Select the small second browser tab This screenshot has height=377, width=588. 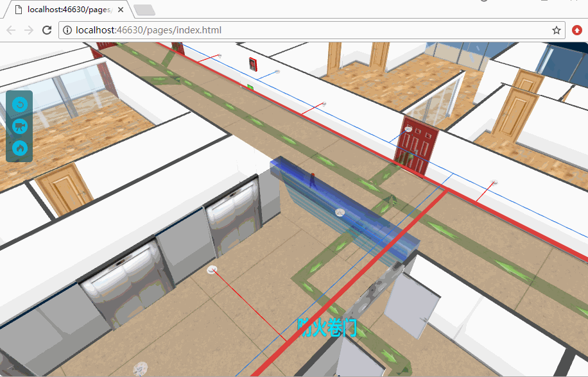click(144, 10)
